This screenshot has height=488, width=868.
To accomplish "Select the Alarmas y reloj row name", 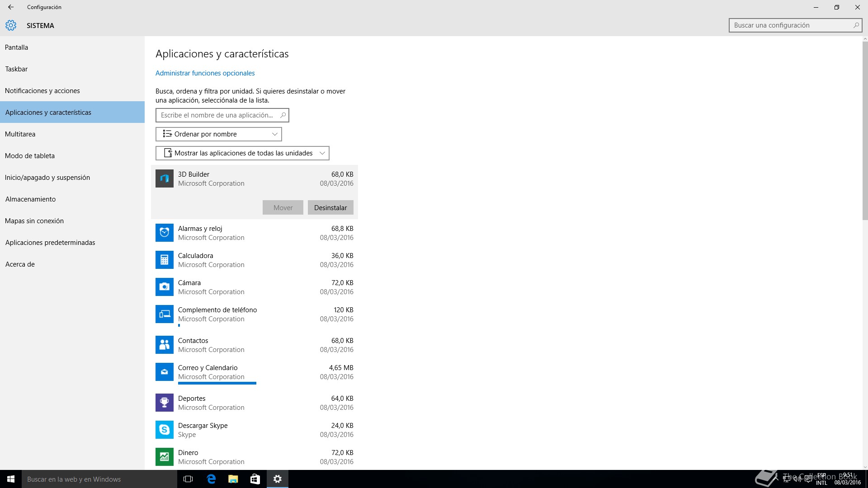I will [x=200, y=229].
